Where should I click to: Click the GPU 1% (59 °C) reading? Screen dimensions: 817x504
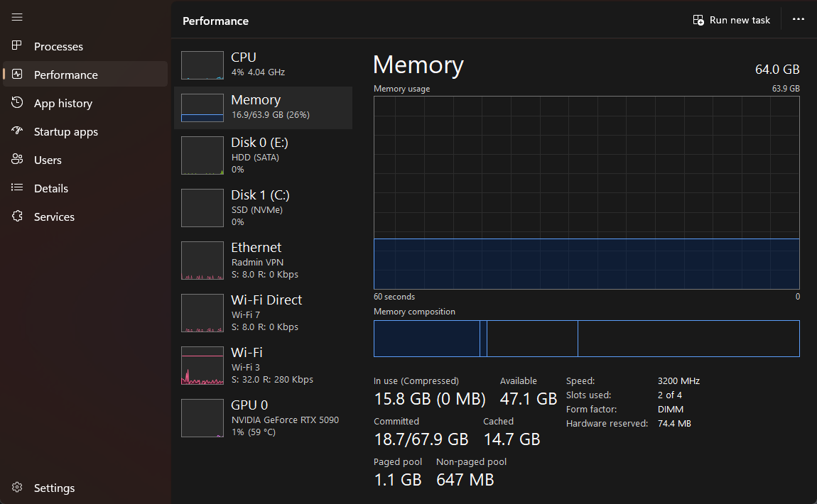[x=254, y=432]
